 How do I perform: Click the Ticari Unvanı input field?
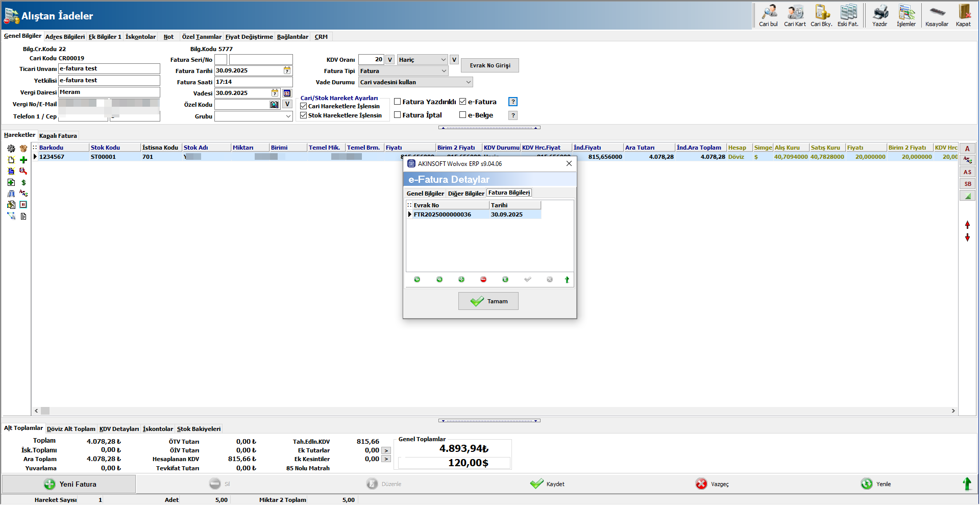click(x=109, y=69)
